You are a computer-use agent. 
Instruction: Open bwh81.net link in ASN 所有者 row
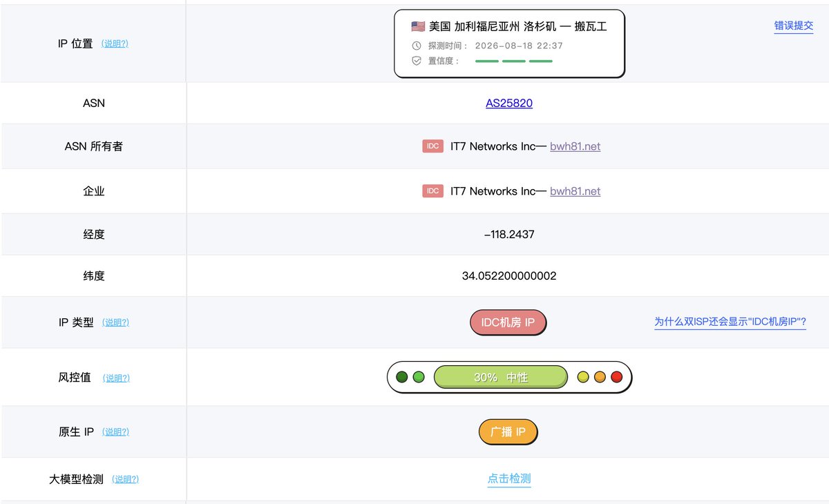click(x=575, y=146)
